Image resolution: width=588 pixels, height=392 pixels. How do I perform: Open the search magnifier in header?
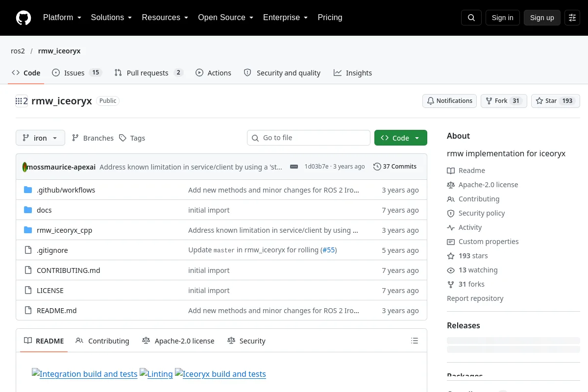tap(471, 18)
